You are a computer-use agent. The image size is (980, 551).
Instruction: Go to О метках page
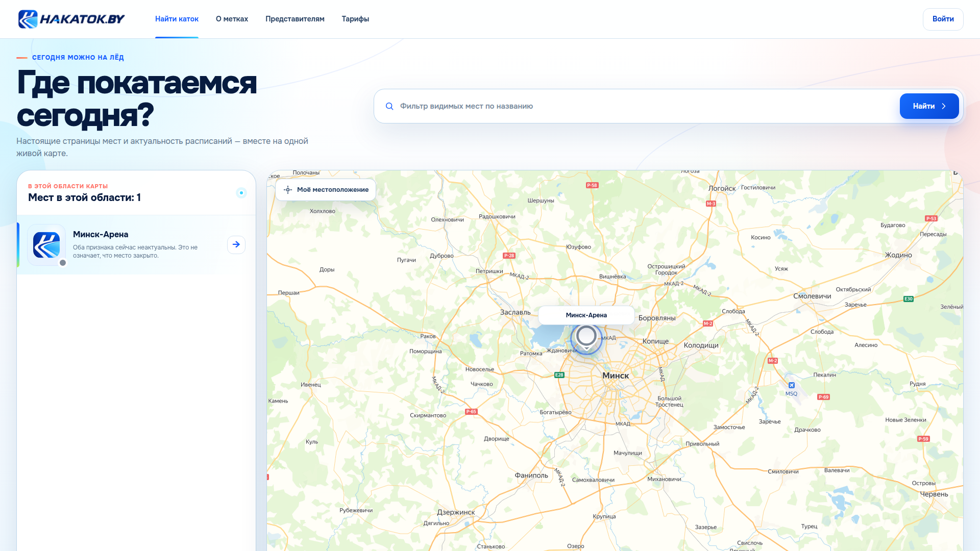[x=232, y=19]
